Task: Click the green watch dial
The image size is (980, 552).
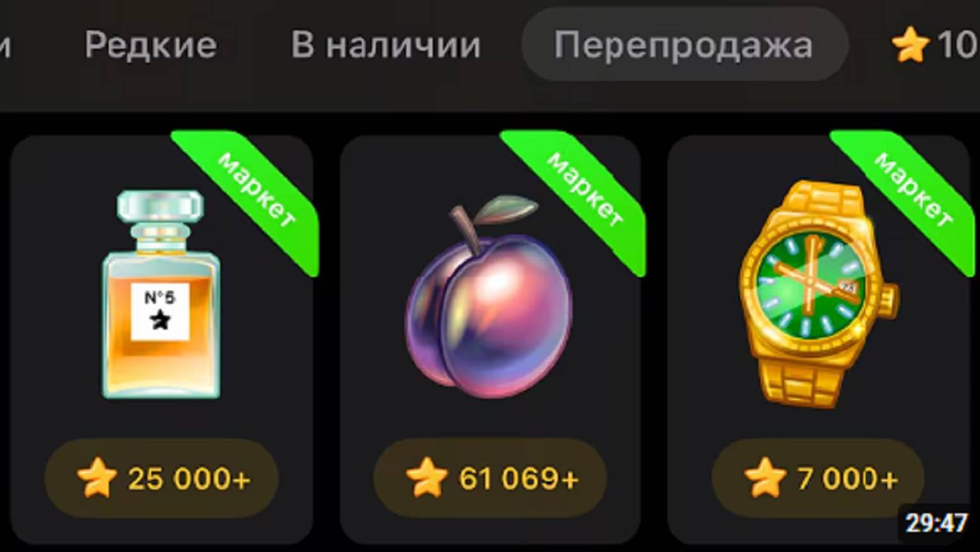Action: [812, 283]
